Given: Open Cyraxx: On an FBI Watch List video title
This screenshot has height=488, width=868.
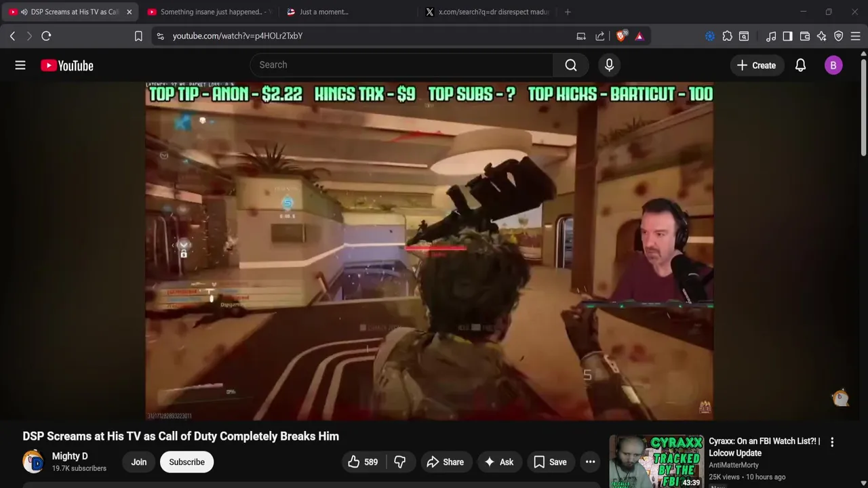Looking at the screenshot, I should click(x=764, y=447).
